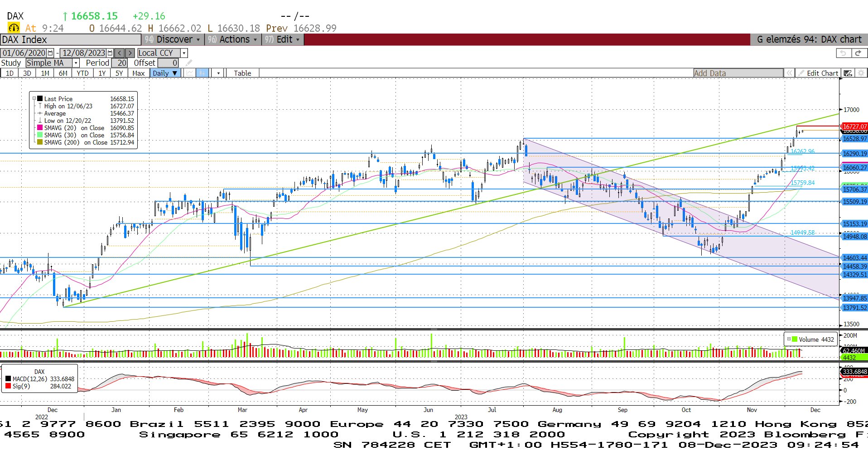Select the line chart type icon
This screenshot has width=868, height=470.
coord(190,73)
